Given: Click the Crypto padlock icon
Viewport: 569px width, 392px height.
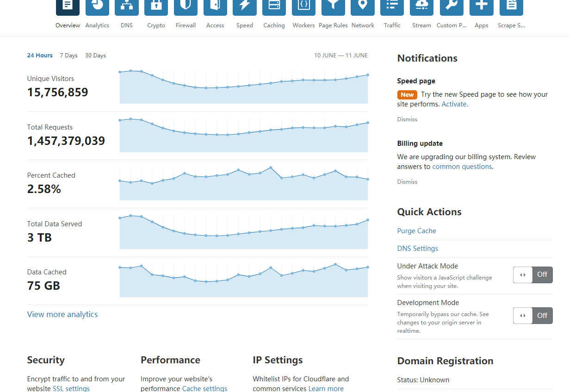Looking at the screenshot, I should click(156, 6).
